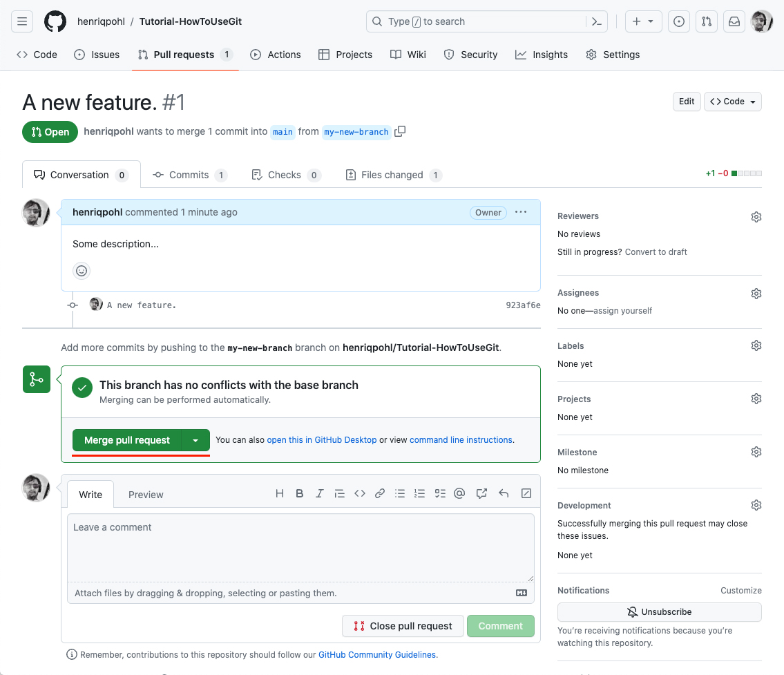Open the Reviewers gear settings
The image size is (784, 675).
[x=756, y=216]
